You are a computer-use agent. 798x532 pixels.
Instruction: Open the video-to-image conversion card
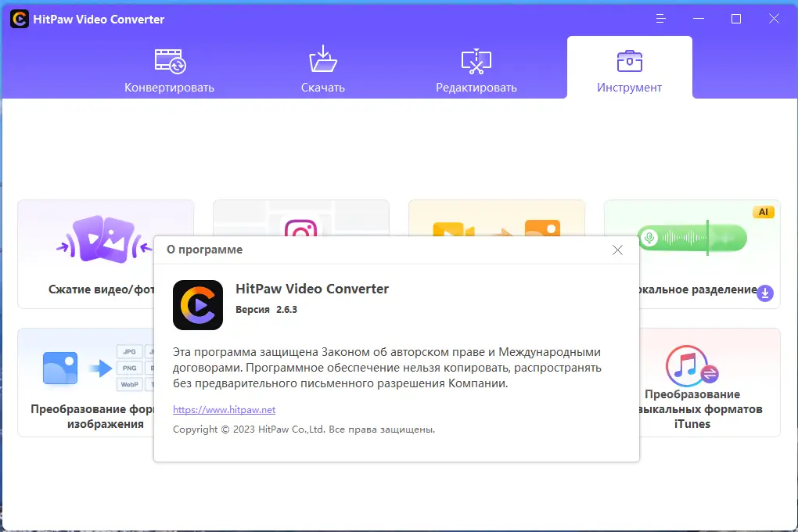tap(496, 218)
